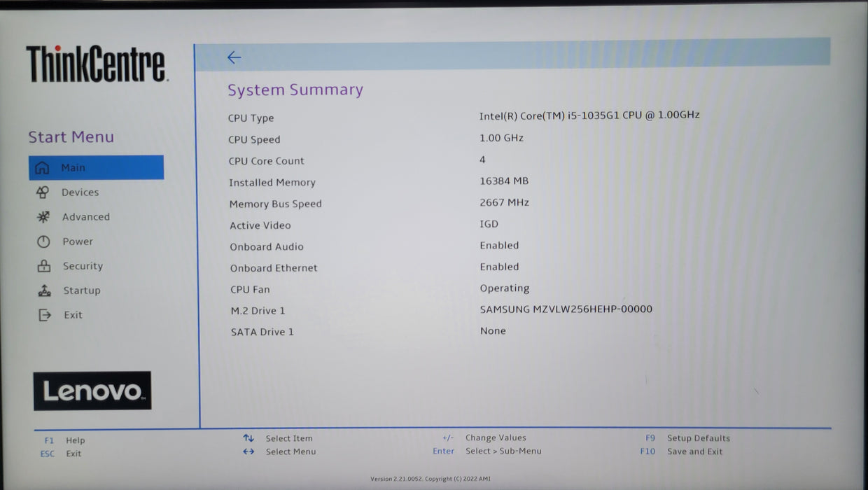Click the back arrow icon

pos(234,57)
